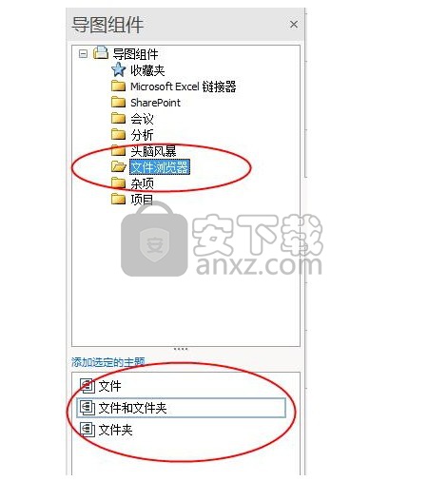Click the 文件和文件夹 map part icon
The image size is (448, 481).
tap(88, 408)
